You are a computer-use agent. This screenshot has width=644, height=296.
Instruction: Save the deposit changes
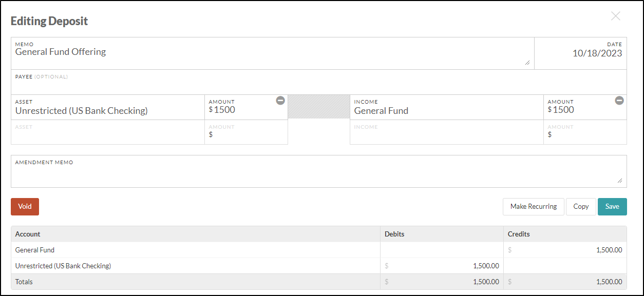click(x=612, y=207)
